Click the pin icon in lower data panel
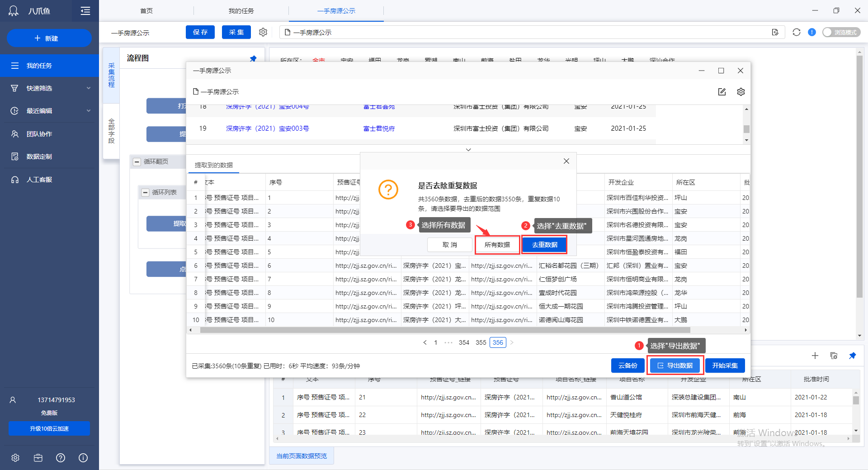Image resolution: width=868 pixels, height=470 pixels. coord(853,356)
